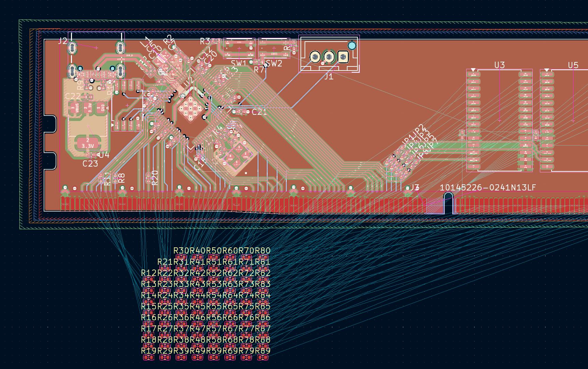Click the C21 capacitor label
The width and height of the screenshot is (588, 369).
259,112
